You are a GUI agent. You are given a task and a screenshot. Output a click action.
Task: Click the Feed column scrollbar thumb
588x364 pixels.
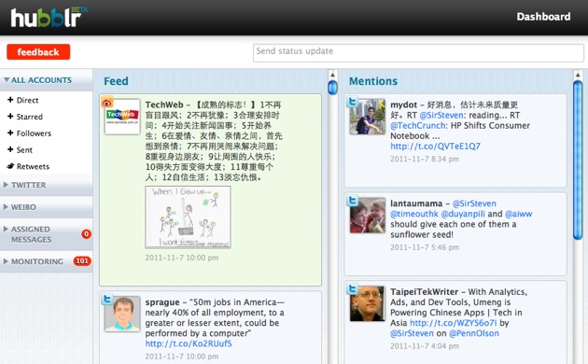point(332,88)
